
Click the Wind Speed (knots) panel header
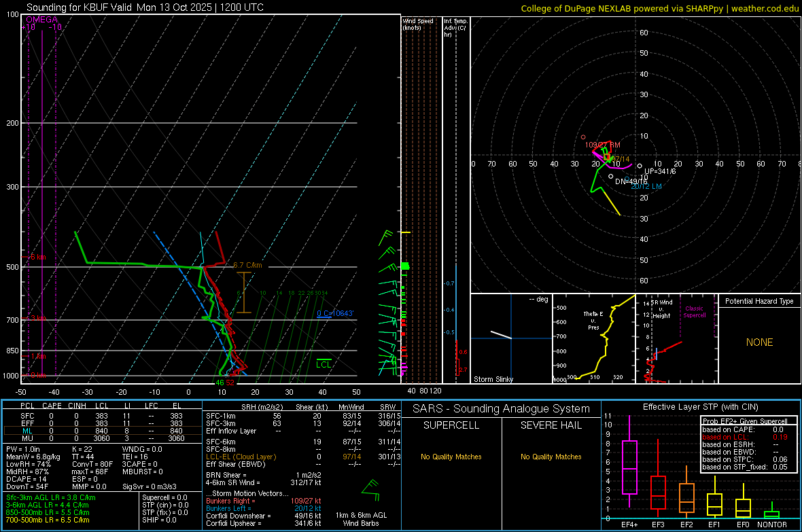coord(418,24)
